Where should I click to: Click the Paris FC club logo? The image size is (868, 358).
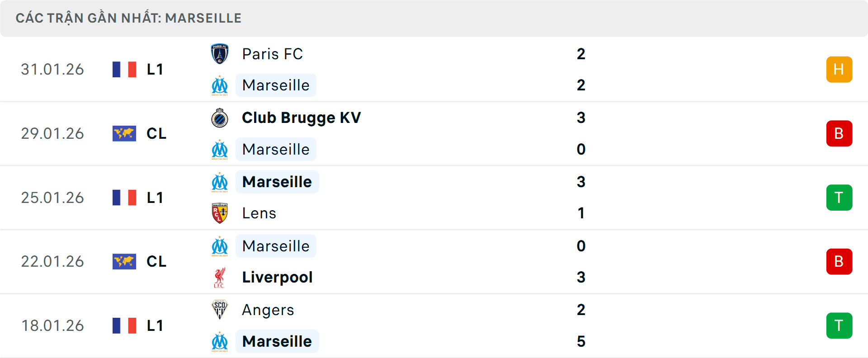220,54
